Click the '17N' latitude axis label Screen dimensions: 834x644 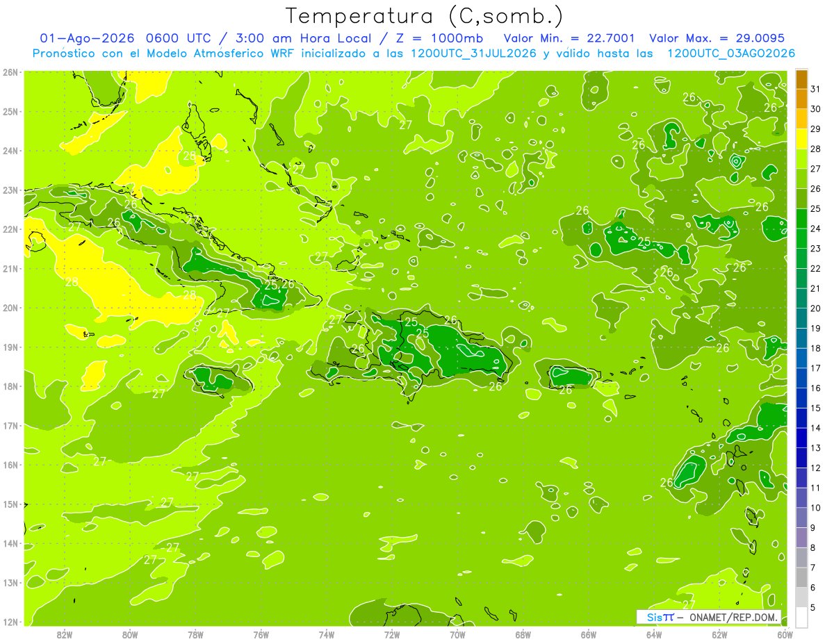10,425
